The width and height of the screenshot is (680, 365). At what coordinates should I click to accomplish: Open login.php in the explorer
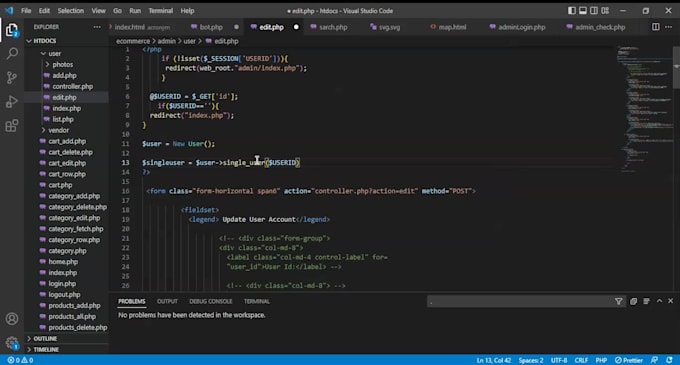click(62, 284)
